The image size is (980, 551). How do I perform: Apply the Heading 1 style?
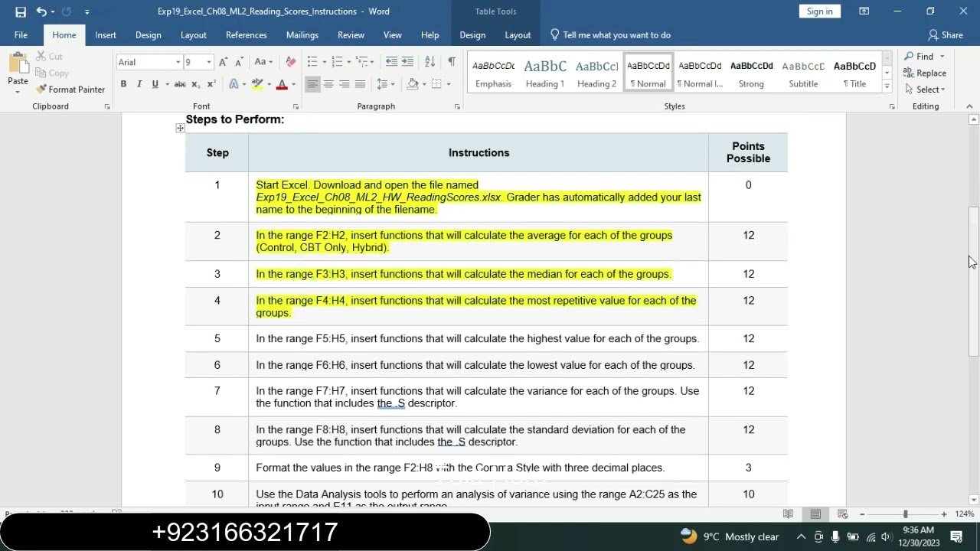pyautogui.click(x=545, y=73)
